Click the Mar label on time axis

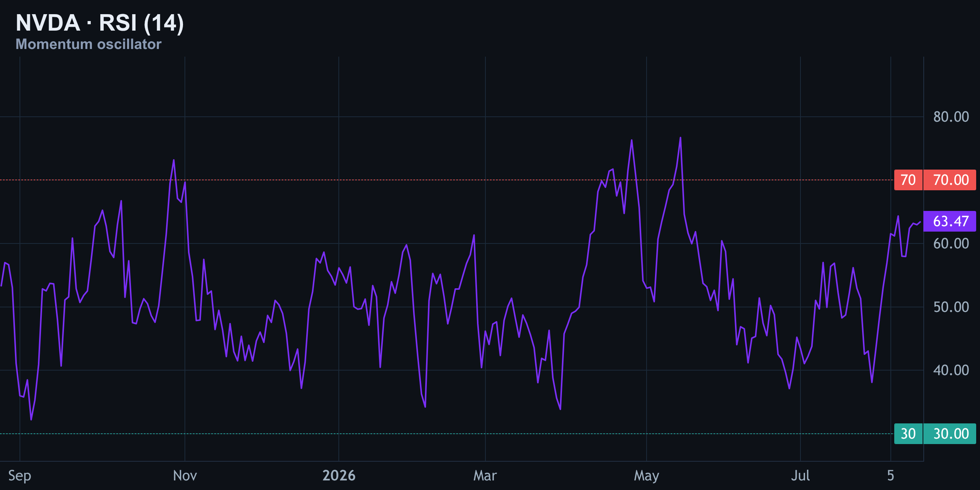point(485,476)
